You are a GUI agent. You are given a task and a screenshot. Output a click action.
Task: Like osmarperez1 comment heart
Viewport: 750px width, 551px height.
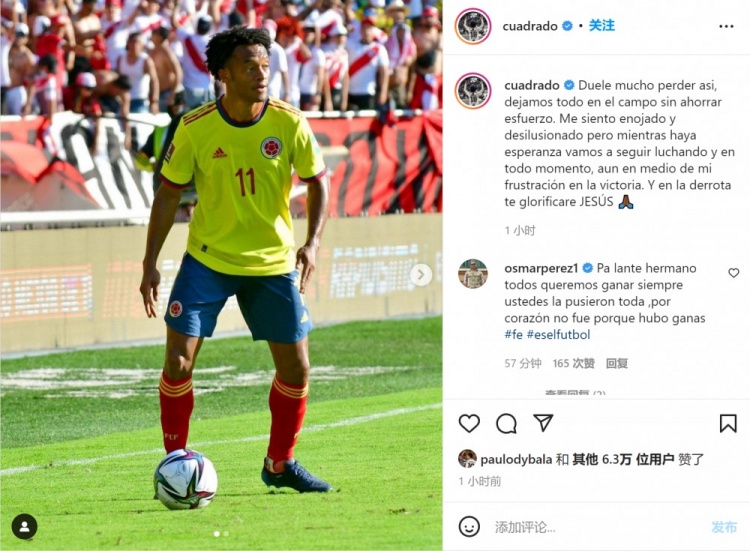(733, 273)
